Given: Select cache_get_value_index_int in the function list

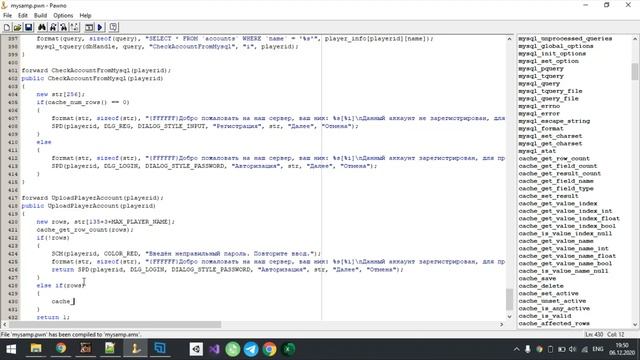Looking at the screenshot, I should click(565, 211).
